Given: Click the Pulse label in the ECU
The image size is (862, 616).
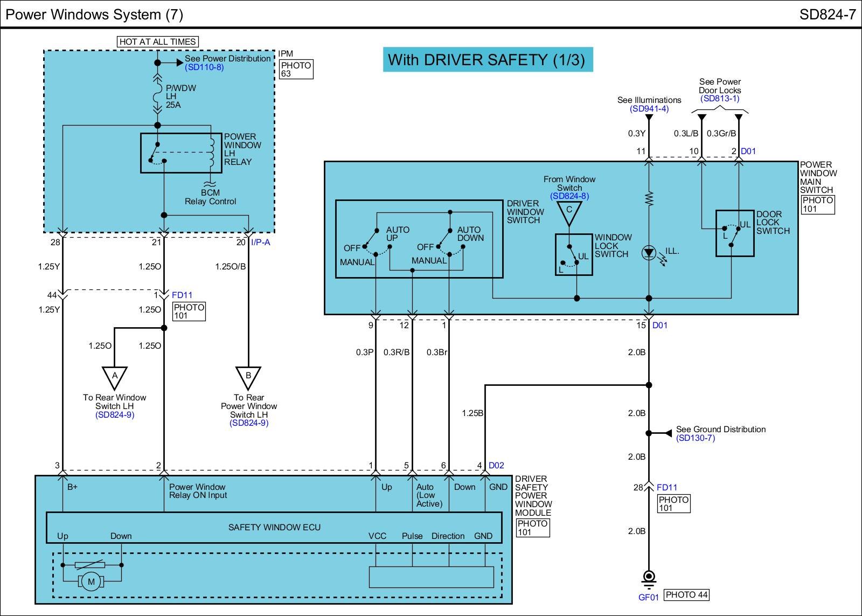Looking at the screenshot, I should point(412,536).
